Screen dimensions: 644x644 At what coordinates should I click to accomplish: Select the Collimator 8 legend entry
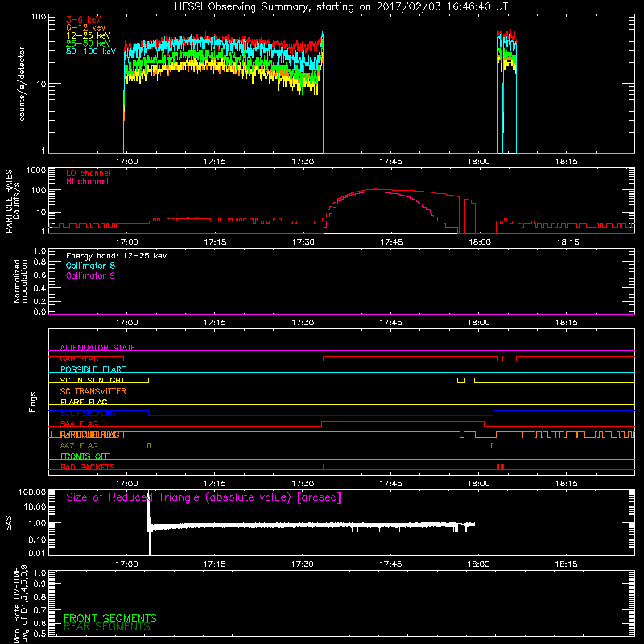click(x=90, y=266)
